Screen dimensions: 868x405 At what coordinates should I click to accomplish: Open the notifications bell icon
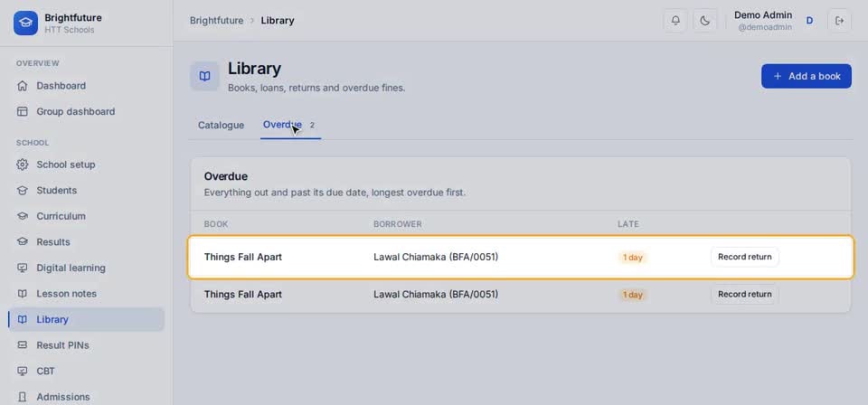coord(675,21)
